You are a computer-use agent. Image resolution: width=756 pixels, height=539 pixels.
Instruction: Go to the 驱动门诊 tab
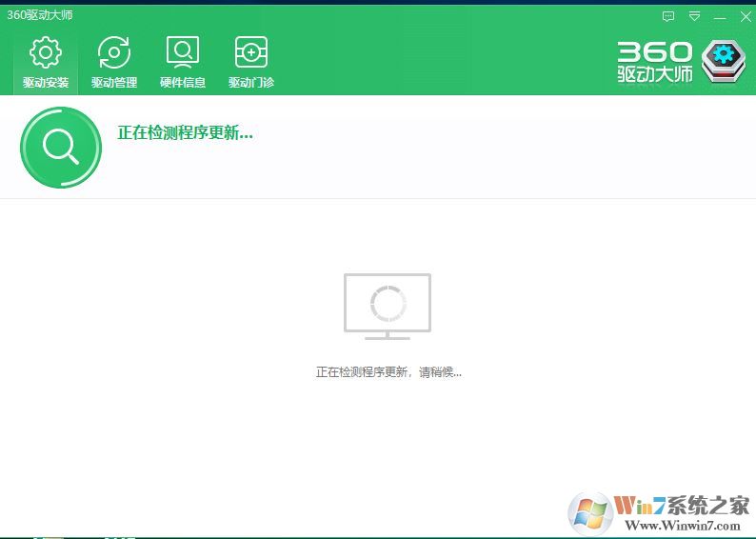(251, 62)
